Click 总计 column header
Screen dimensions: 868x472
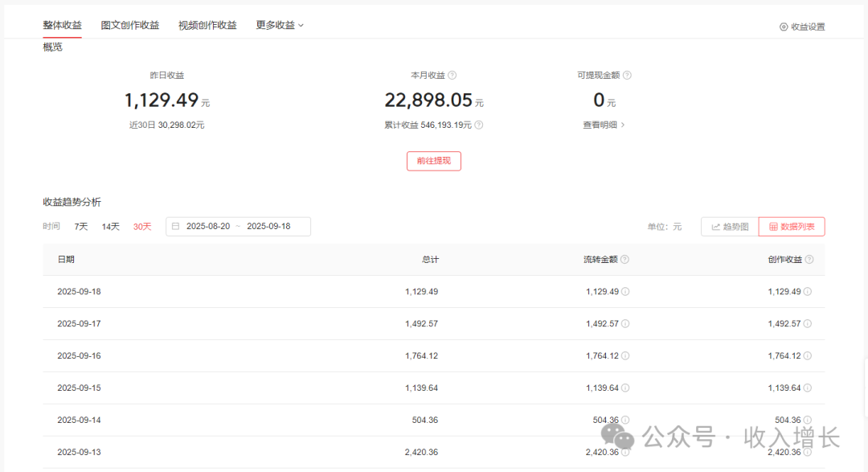click(430, 259)
